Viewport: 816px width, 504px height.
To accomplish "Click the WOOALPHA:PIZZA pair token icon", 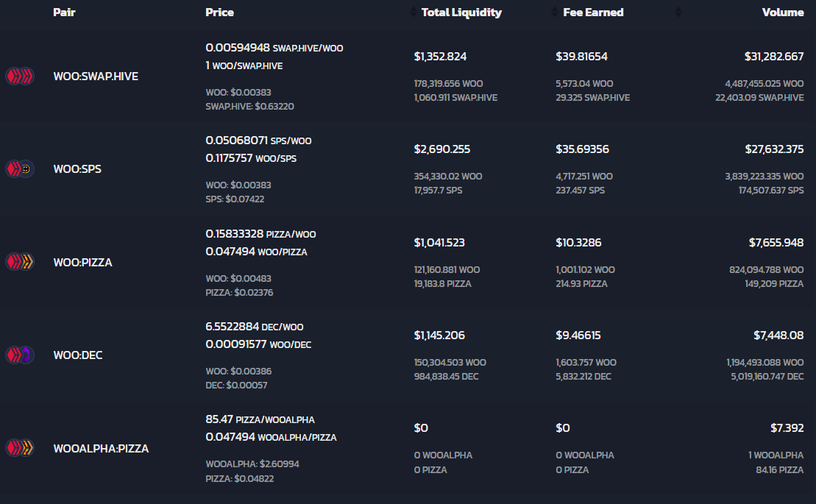I will tap(20, 448).
